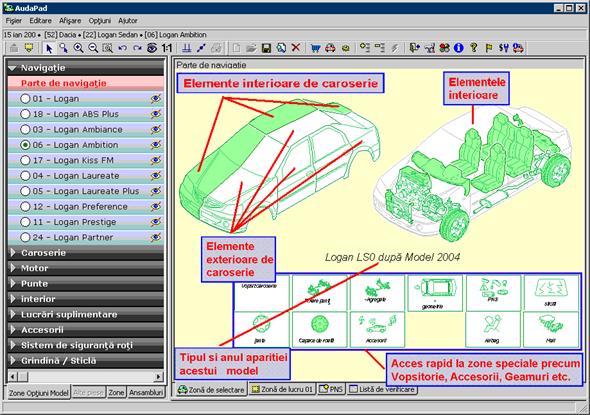
Task: Click the exterior car body diagram
Action: [280, 166]
